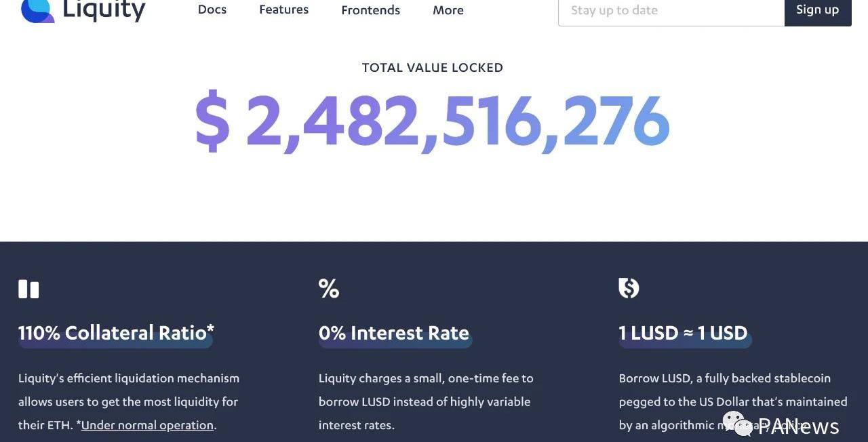Click the collateral ratio columns icon
868x442 pixels.
28,289
